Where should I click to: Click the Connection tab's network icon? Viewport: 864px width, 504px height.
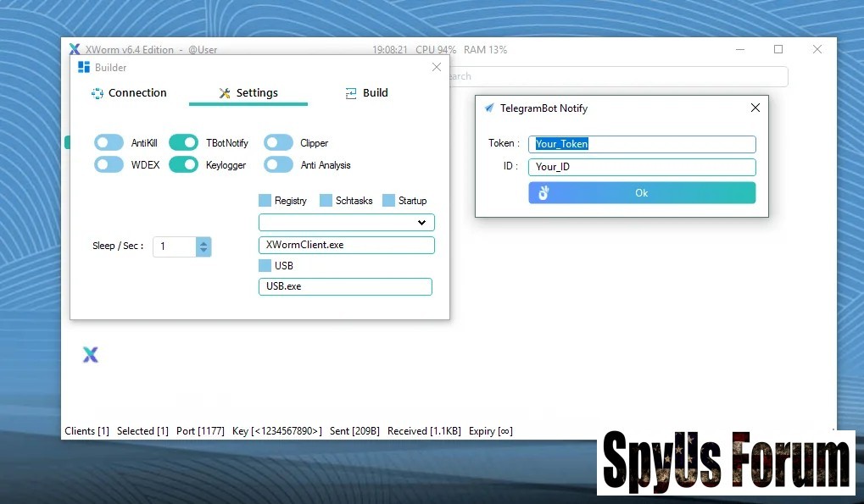[97, 93]
